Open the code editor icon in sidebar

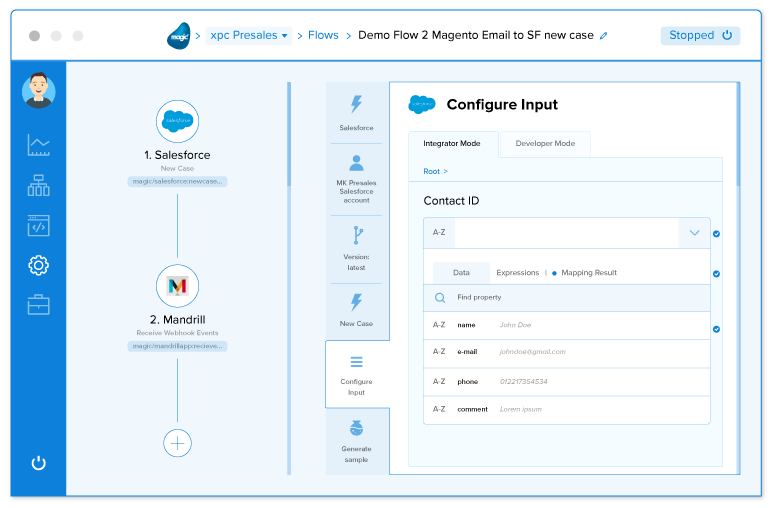pyautogui.click(x=38, y=225)
